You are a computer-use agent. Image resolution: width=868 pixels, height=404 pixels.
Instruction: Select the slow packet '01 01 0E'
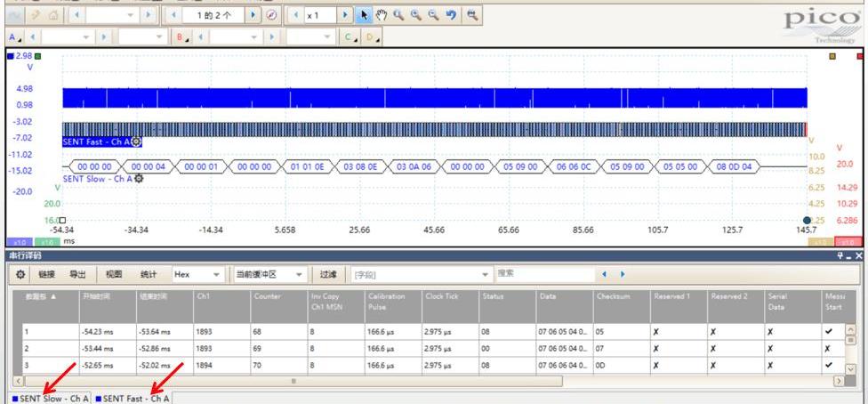coord(309,166)
